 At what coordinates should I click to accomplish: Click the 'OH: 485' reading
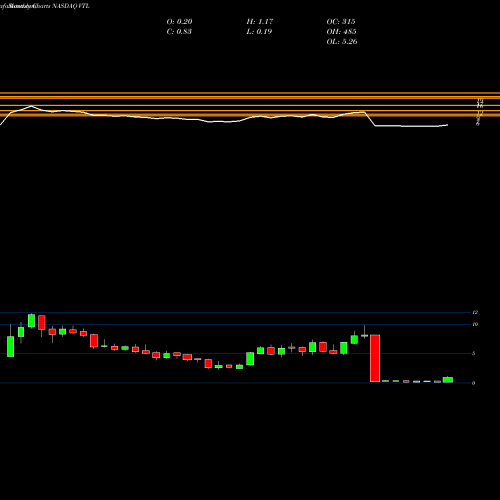342,31
